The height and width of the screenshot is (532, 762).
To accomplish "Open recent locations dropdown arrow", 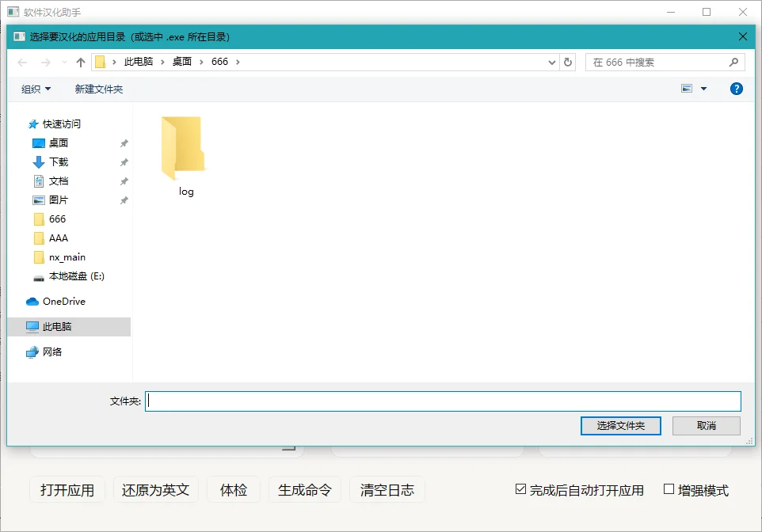I will click(65, 63).
